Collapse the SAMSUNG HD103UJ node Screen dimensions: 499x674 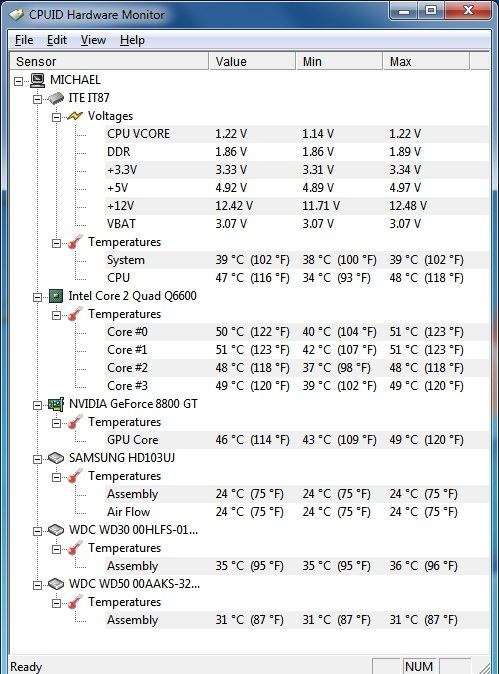(37, 459)
